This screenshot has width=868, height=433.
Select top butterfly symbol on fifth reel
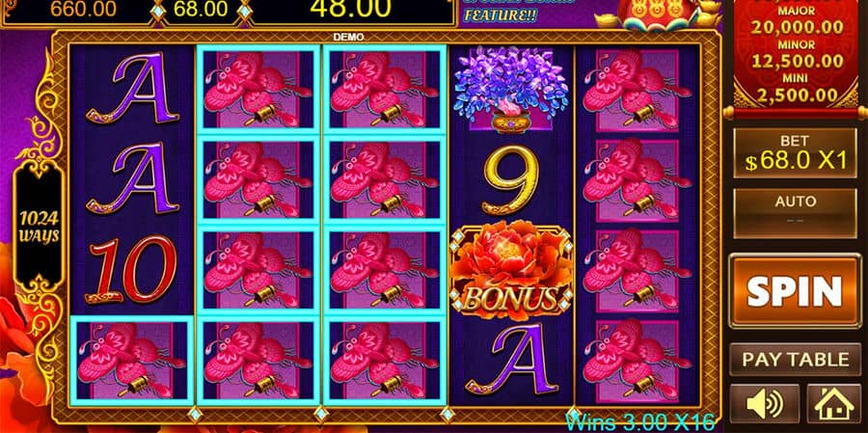(637, 89)
